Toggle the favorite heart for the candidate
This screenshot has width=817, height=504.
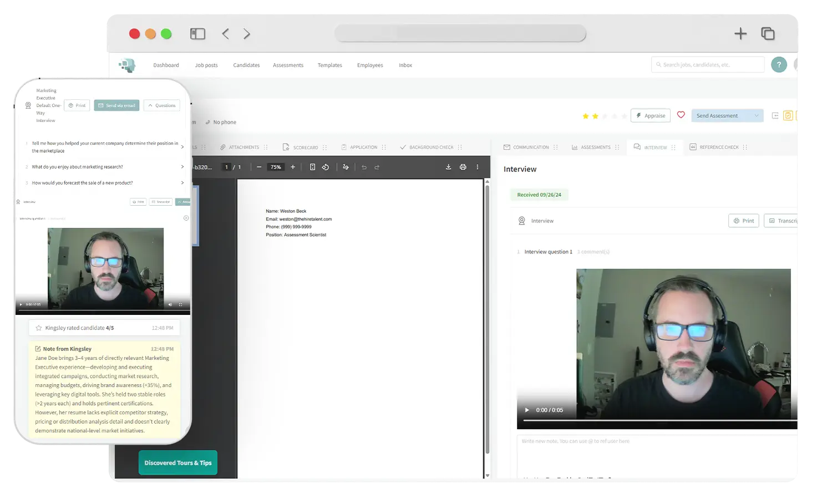(x=681, y=115)
